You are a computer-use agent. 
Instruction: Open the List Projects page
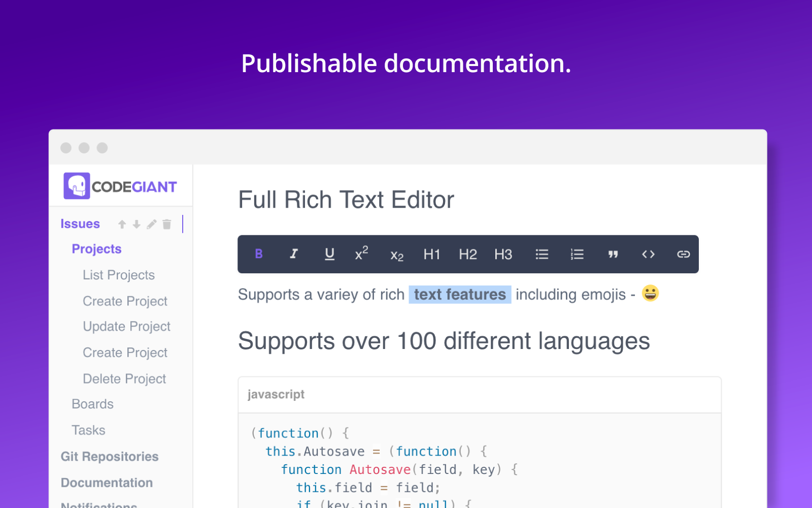(x=119, y=275)
